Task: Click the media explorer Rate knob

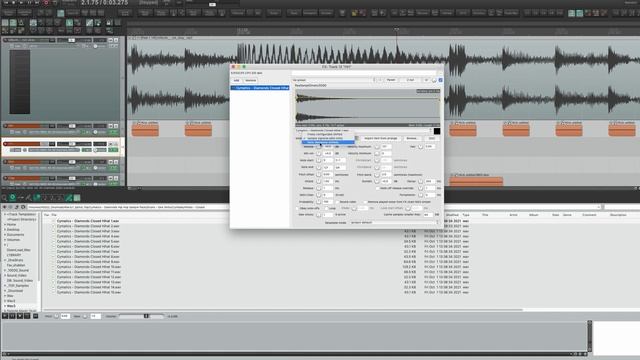Action: pyautogui.click(x=85, y=316)
